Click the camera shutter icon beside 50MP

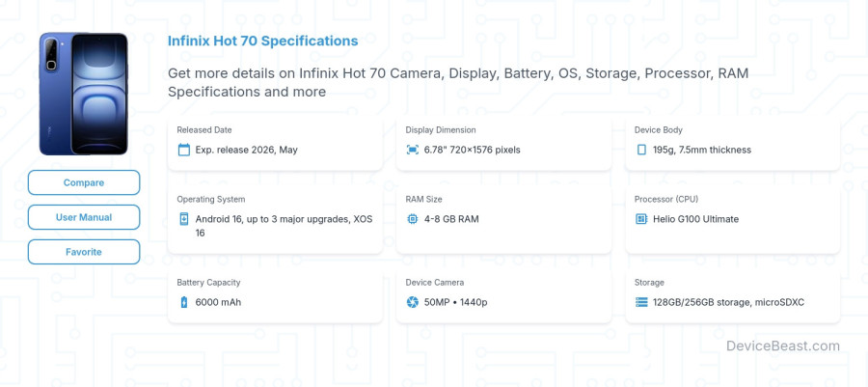413,302
